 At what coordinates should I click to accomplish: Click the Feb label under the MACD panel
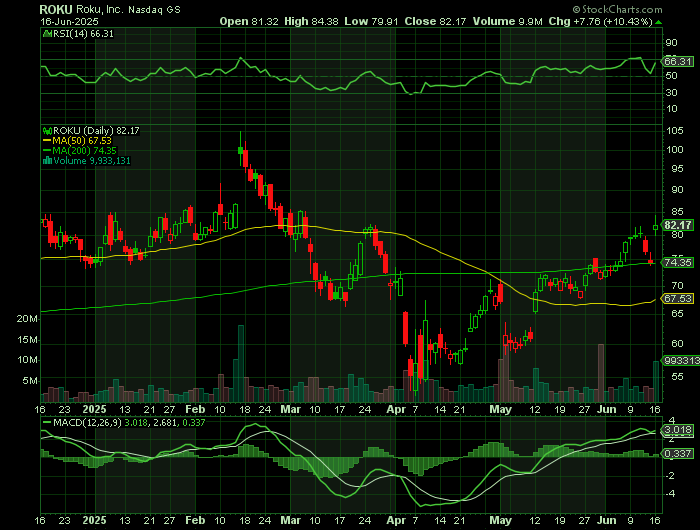[195, 521]
